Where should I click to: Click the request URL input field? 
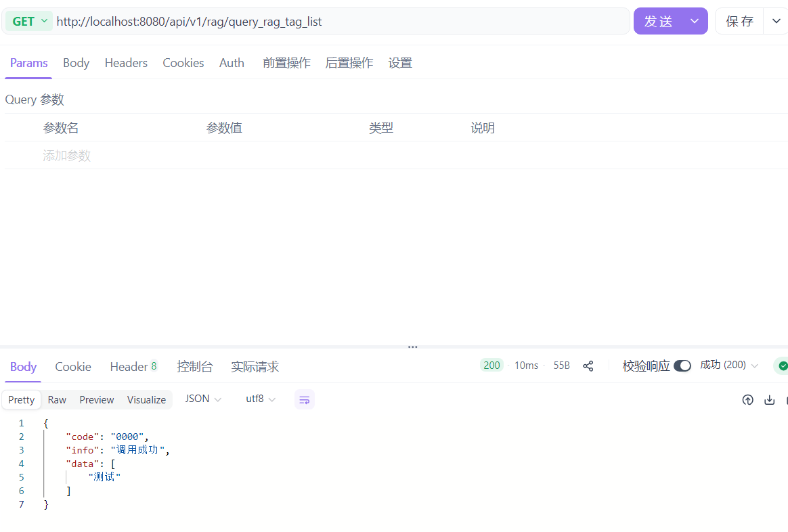338,22
